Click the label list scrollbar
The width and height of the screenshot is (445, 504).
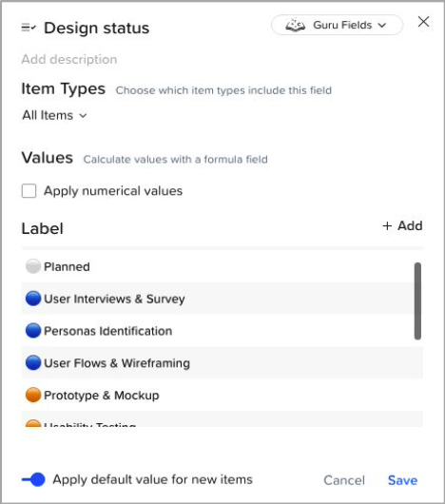[x=417, y=301]
